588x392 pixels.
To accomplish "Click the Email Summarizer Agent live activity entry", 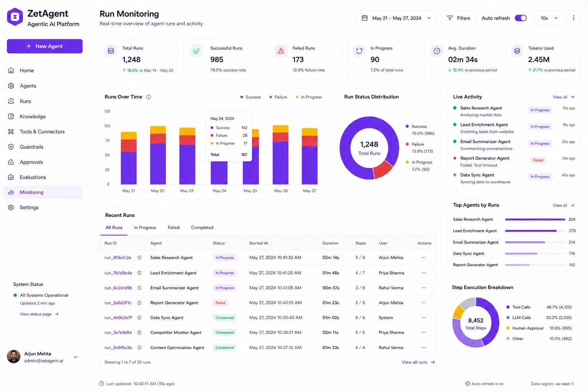I will [514, 145].
